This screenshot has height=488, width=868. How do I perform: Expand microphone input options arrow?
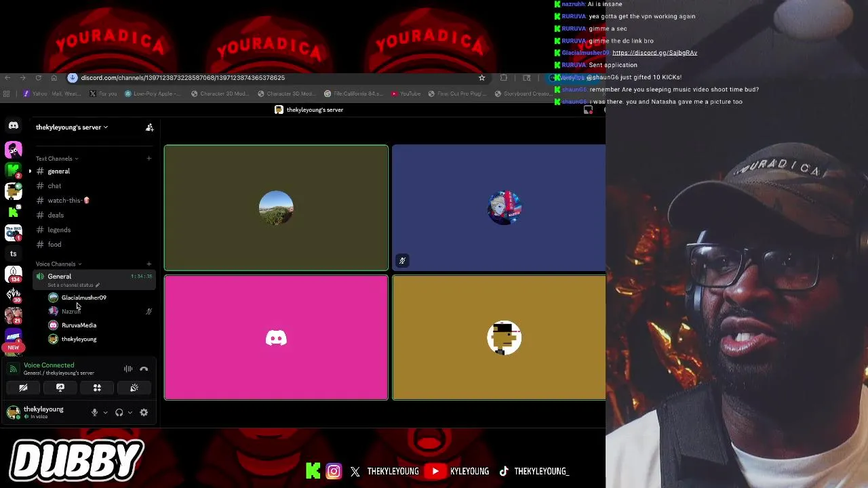pos(105,412)
